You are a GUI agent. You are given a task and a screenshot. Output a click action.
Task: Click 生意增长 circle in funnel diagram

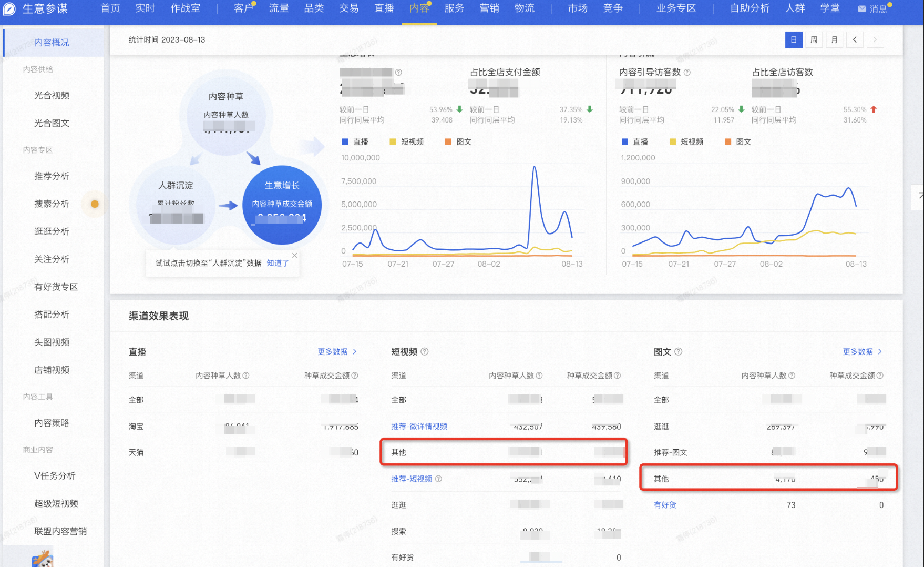(x=282, y=205)
